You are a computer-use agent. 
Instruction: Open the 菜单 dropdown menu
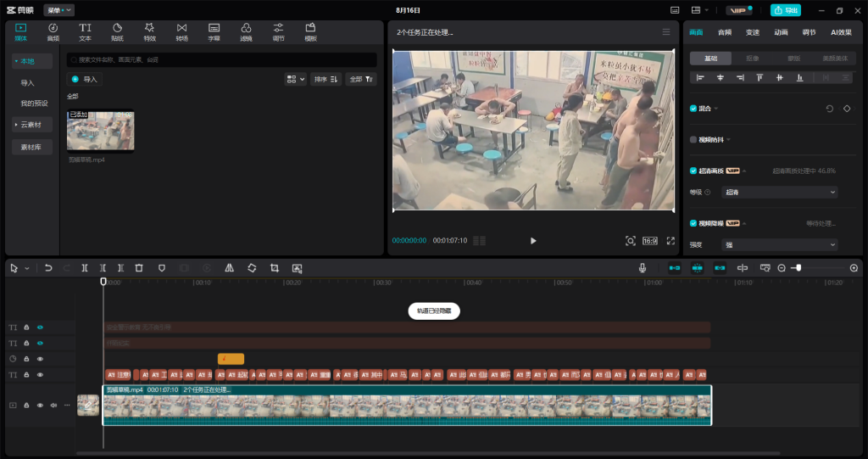(58, 10)
